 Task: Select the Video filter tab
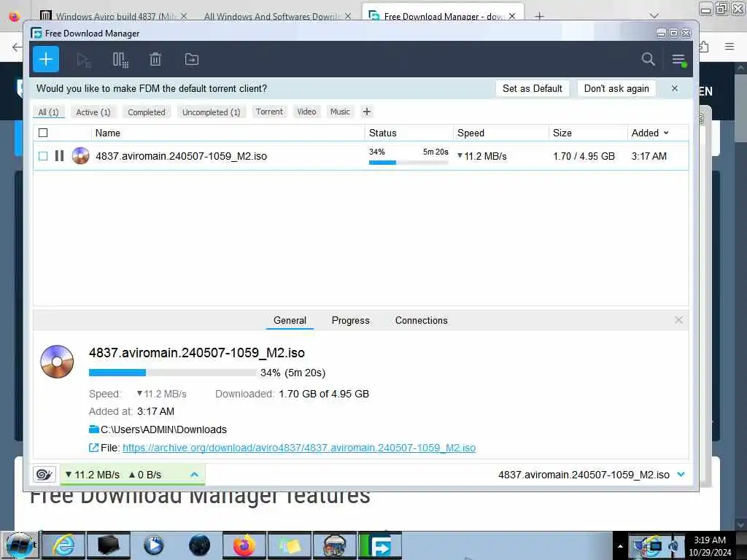click(x=306, y=112)
